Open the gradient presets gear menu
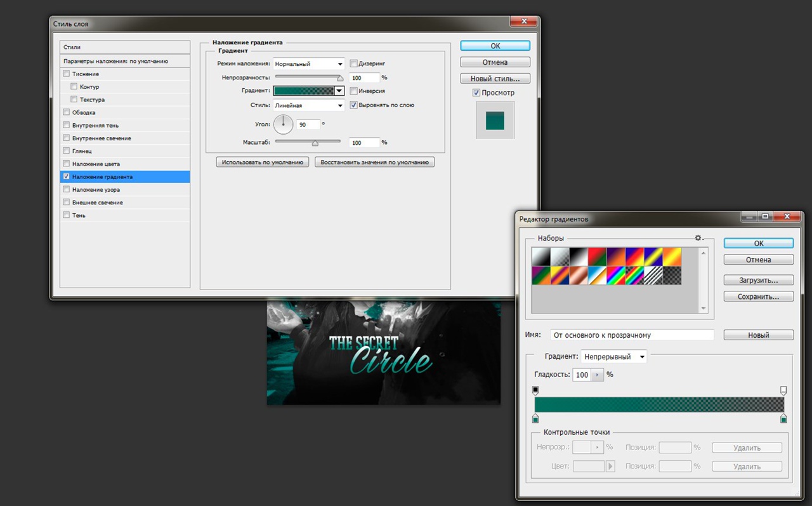 [x=698, y=237]
